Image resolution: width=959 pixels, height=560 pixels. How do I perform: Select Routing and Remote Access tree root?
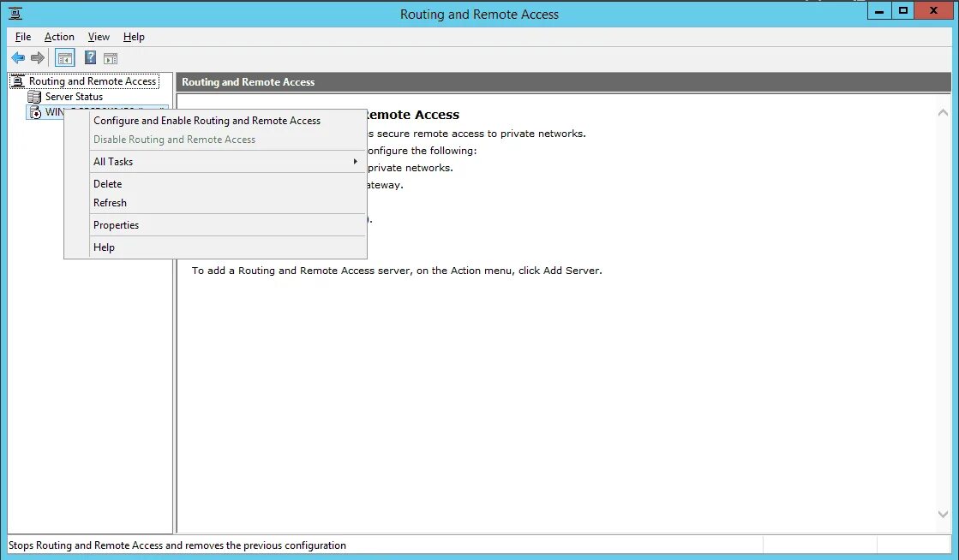coord(93,81)
